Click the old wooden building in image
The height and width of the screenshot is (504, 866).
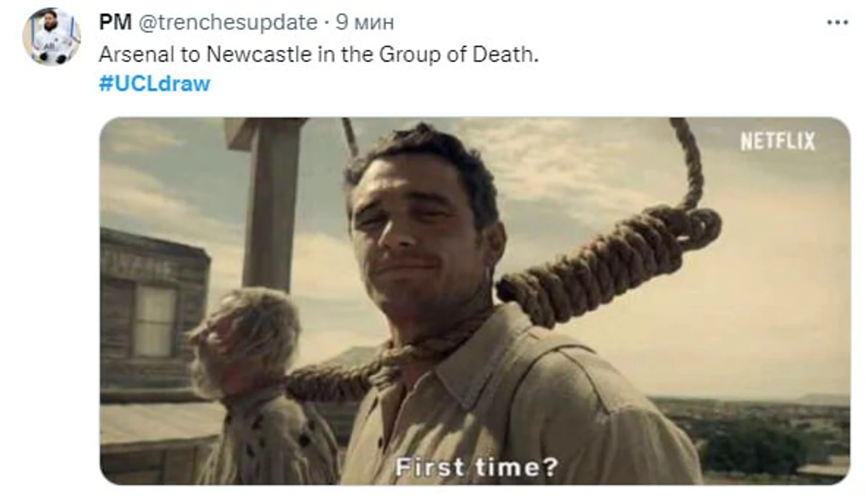154,320
